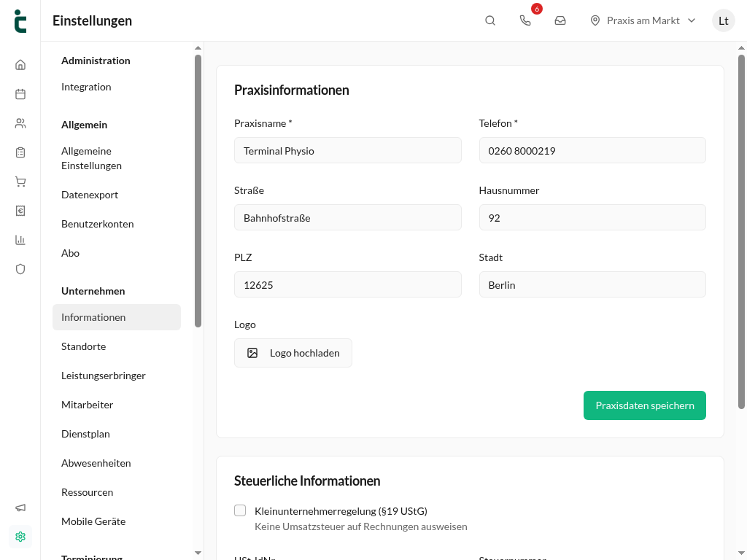Viewport: 747px width, 560px height.
Task: Open the user avatar Lt
Action: (723, 20)
